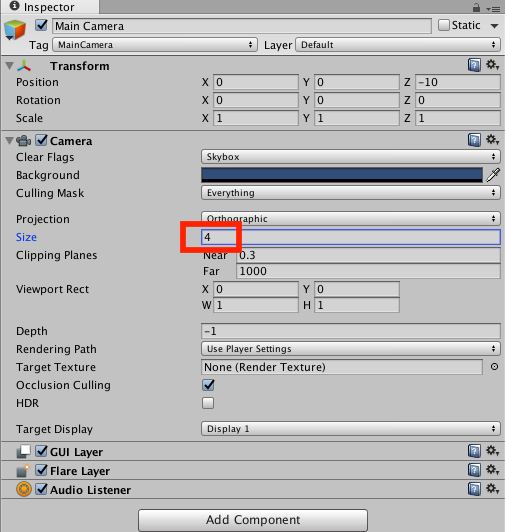Screen dimensions: 505x532
Task: Open the Tag MainCamera popup menu
Action: tap(155, 45)
